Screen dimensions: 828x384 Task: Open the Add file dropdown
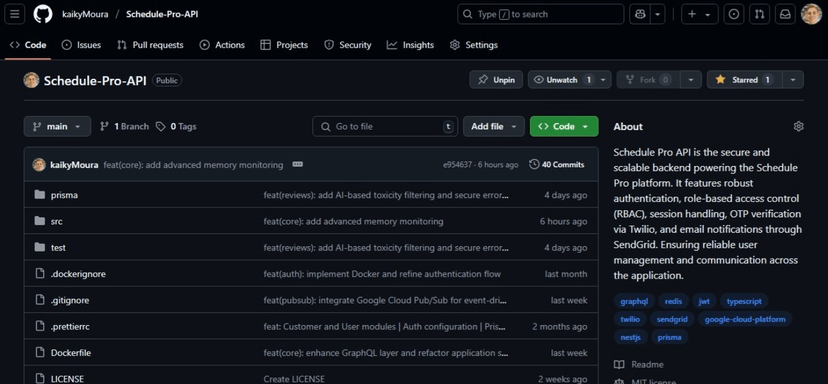click(494, 126)
